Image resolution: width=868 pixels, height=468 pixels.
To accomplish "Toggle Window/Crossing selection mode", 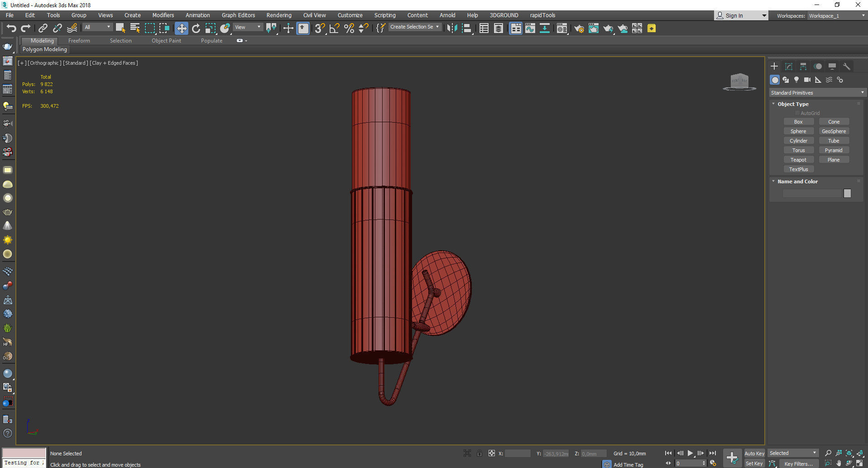I will point(164,29).
